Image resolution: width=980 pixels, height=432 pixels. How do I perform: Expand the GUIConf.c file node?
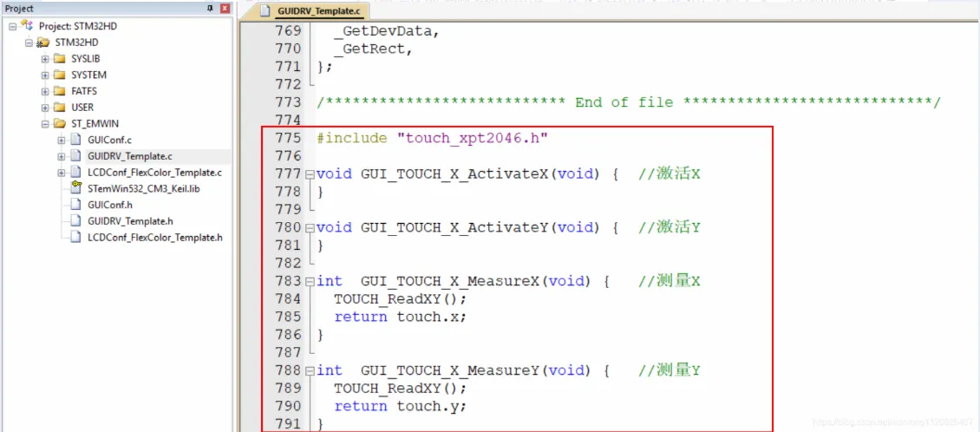tap(62, 140)
